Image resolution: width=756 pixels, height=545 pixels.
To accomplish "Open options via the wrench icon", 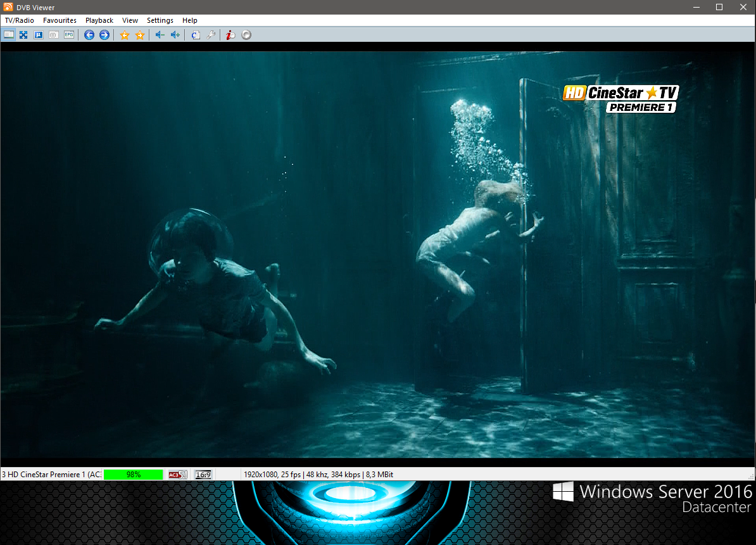I will 211,35.
